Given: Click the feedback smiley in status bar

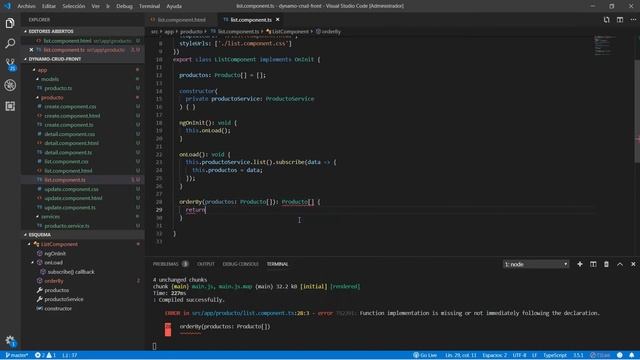Looking at the screenshot, I should coord(620,355).
